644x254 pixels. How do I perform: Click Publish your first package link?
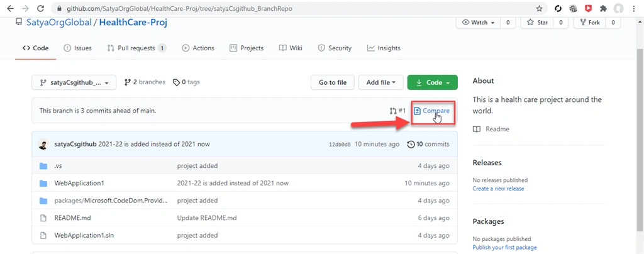[505, 248]
